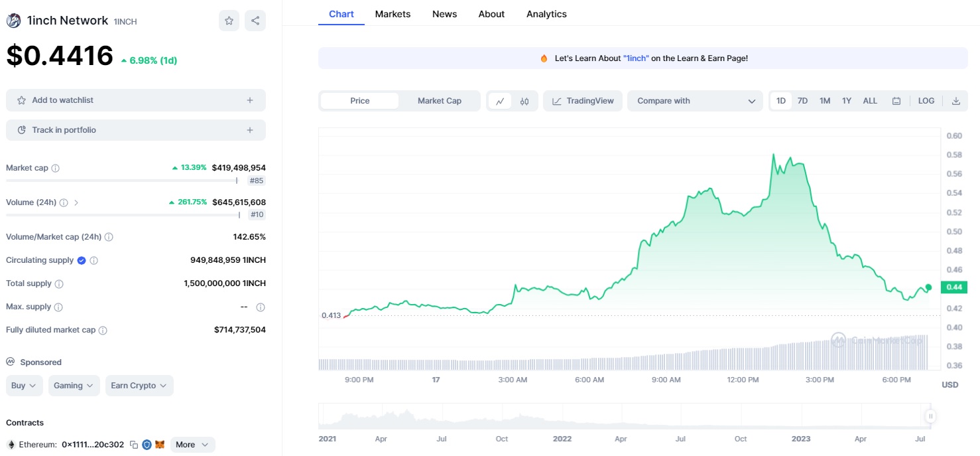Copy the Ethereum contract address icon

pyautogui.click(x=134, y=445)
